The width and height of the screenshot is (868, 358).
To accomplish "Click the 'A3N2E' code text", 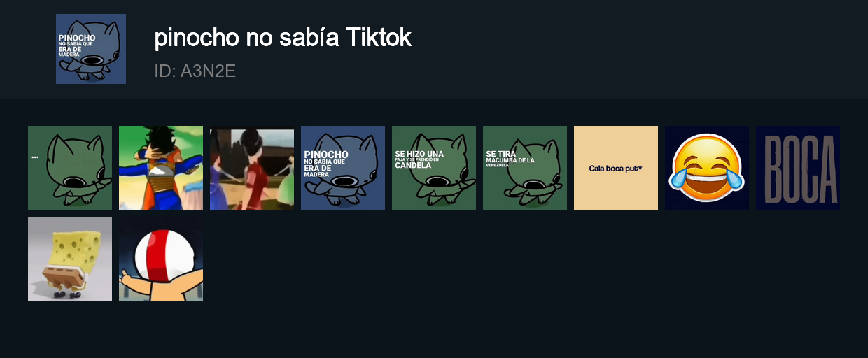I will pos(209,71).
